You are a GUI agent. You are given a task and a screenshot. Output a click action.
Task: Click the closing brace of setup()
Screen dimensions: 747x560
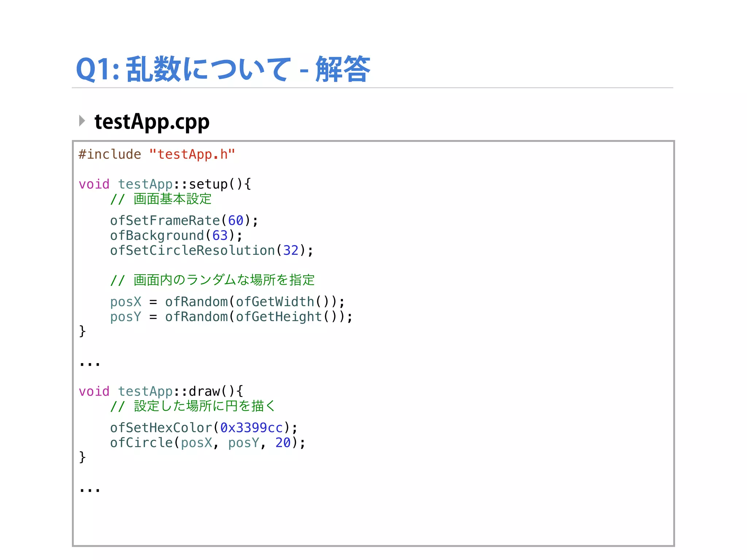tap(82, 331)
